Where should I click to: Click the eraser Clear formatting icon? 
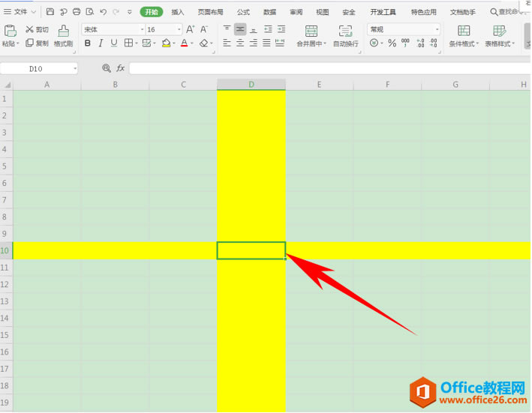point(203,43)
